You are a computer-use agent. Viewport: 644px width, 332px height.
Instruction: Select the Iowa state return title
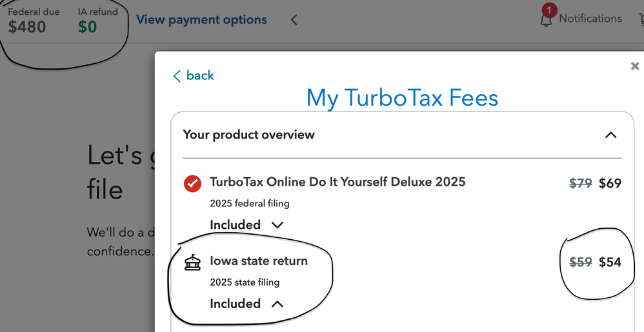click(x=259, y=261)
